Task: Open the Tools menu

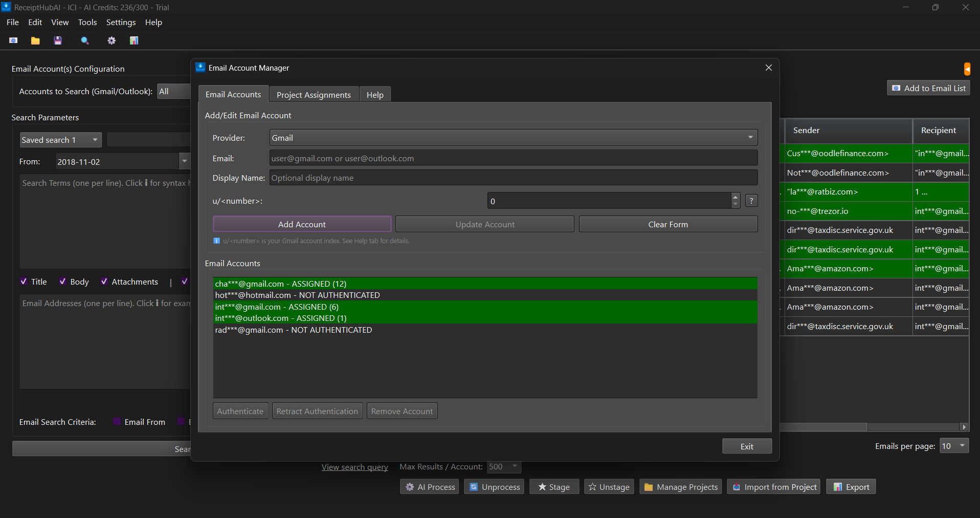Action: (x=87, y=23)
